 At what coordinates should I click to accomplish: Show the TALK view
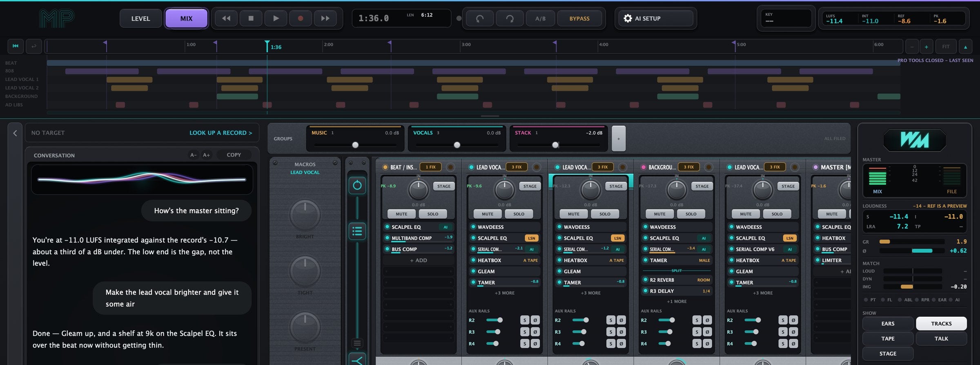(941, 338)
